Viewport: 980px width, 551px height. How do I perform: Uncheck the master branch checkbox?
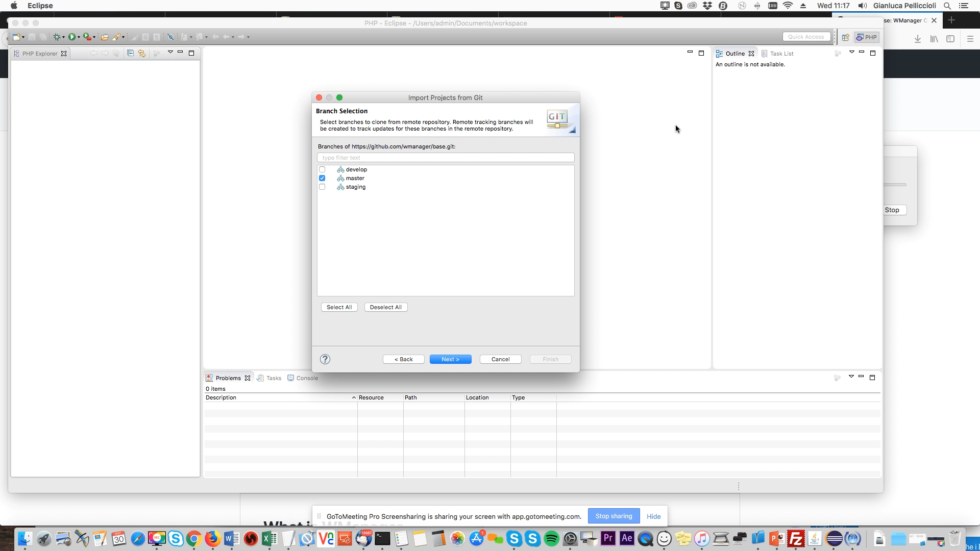tap(322, 178)
